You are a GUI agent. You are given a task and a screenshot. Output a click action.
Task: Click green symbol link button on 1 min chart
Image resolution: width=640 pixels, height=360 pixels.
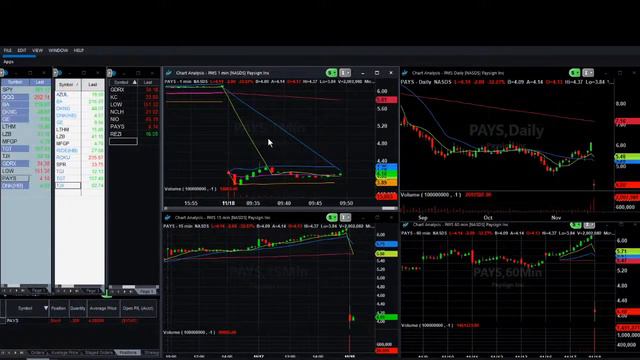point(331,73)
